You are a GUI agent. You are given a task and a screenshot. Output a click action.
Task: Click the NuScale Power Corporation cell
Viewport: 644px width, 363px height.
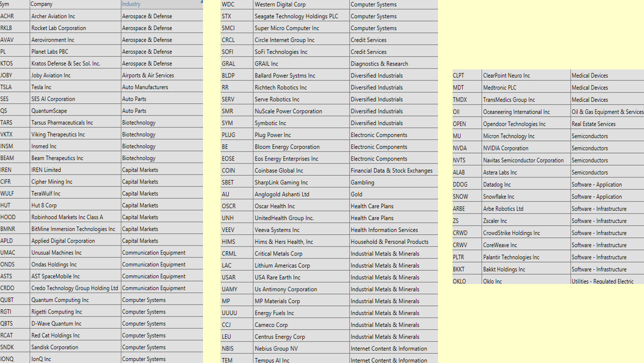(x=301, y=111)
